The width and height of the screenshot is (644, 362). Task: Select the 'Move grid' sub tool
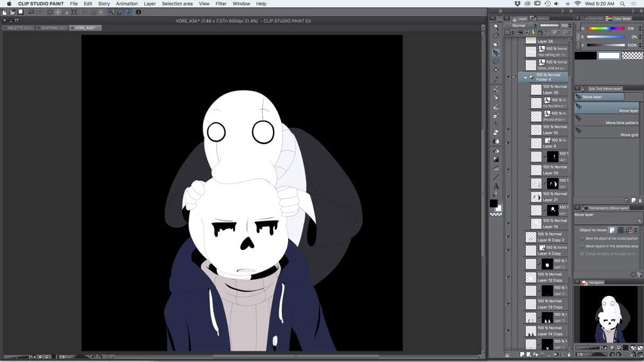point(607,133)
